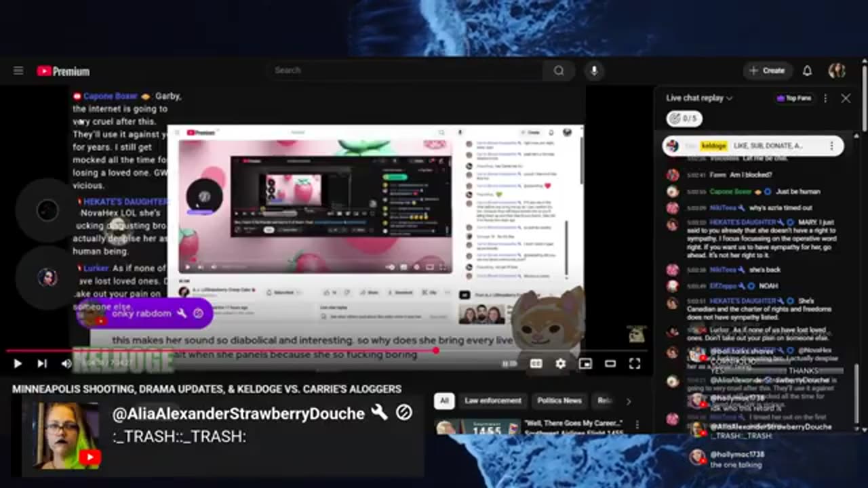The width and height of the screenshot is (868, 488).
Task: Toggle theater mode
Action: coord(610,364)
